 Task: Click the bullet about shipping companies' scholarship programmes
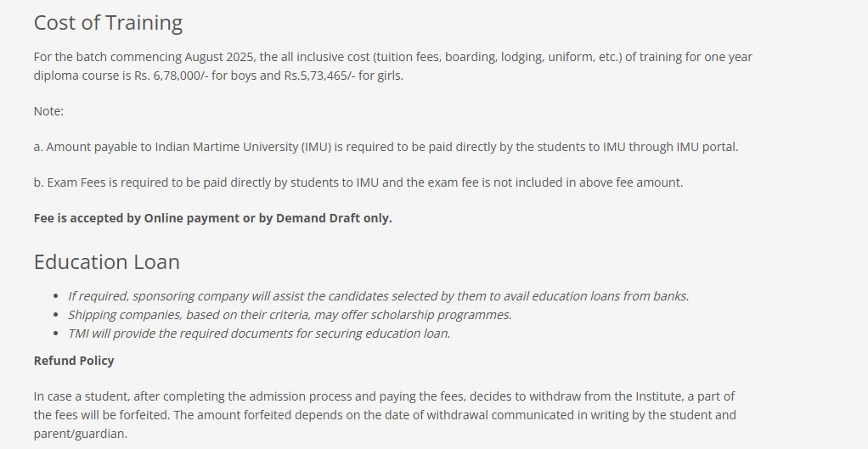[x=290, y=315]
